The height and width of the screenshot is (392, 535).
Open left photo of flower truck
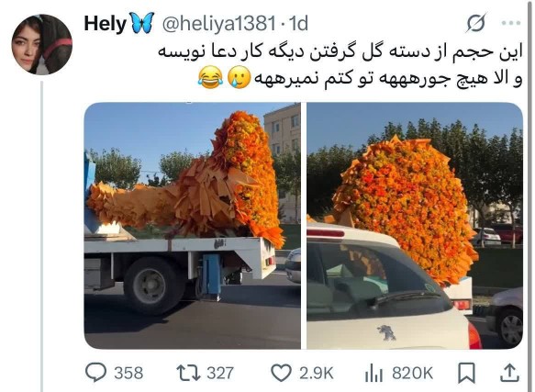(x=193, y=226)
